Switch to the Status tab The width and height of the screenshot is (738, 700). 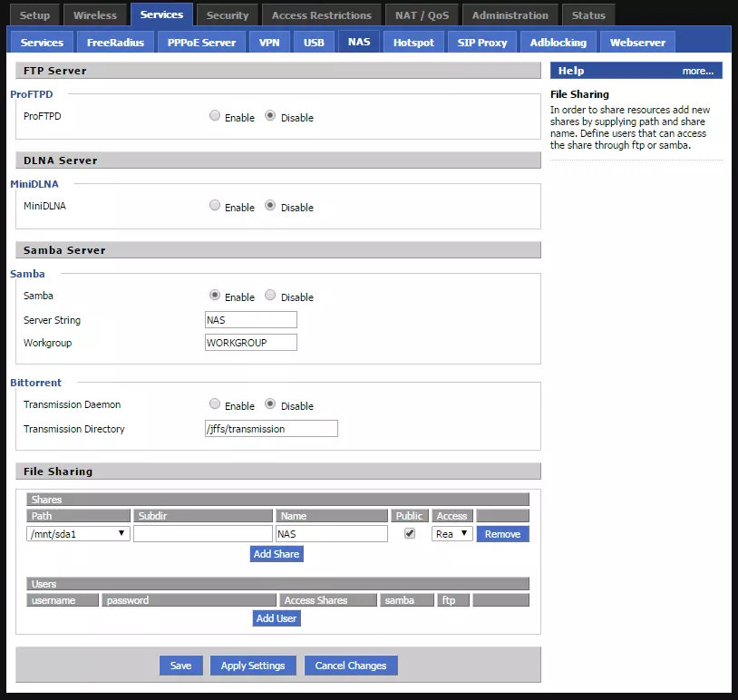point(587,14)
